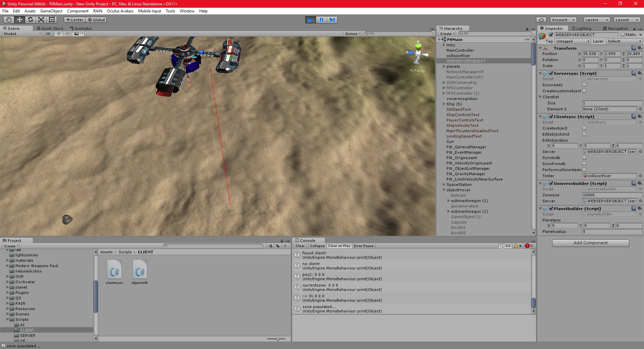Screen dimensions: 644x349
Task: Toggle the Static checkbox
Action: pyautogui.click(x=623, y=35)
